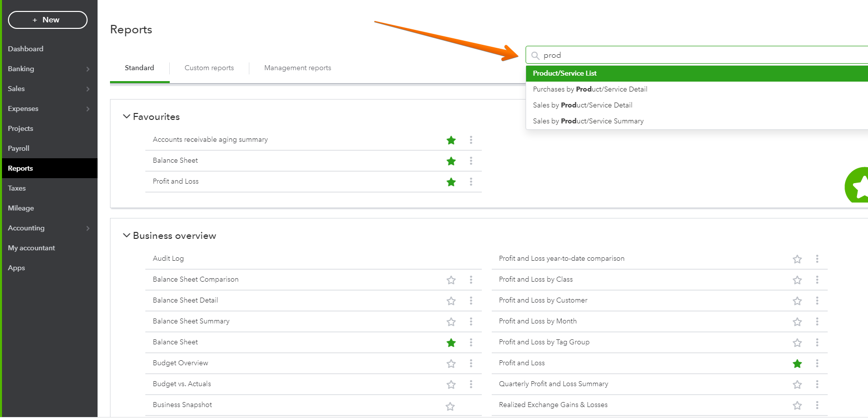Favourite the Balance Sheet Summary report
Viewport: 868px width, 420px height.
coord(451,322)
